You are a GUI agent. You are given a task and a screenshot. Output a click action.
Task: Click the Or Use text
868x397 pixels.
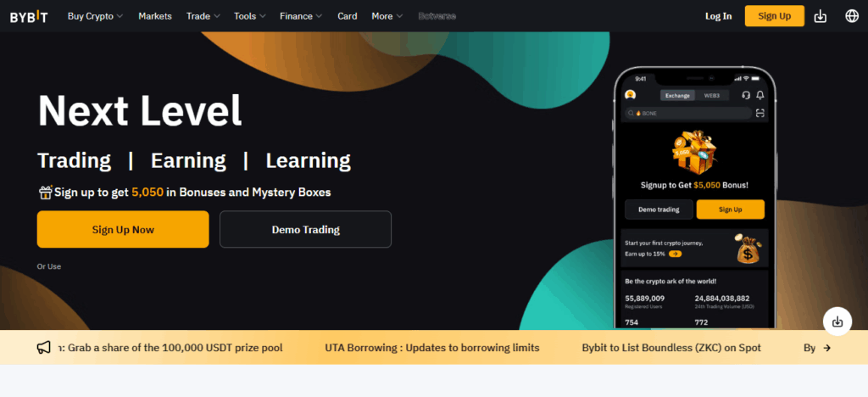tap(49, 266)
